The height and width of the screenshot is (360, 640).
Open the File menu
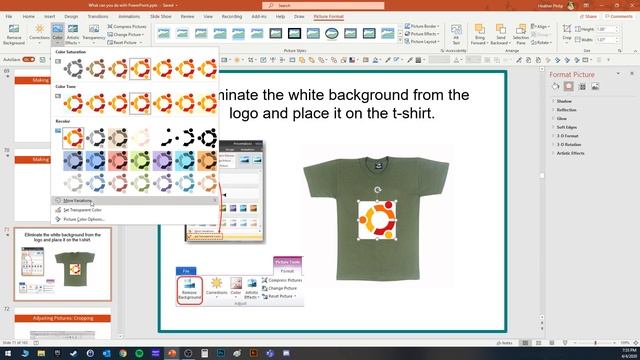pos(9,17)
